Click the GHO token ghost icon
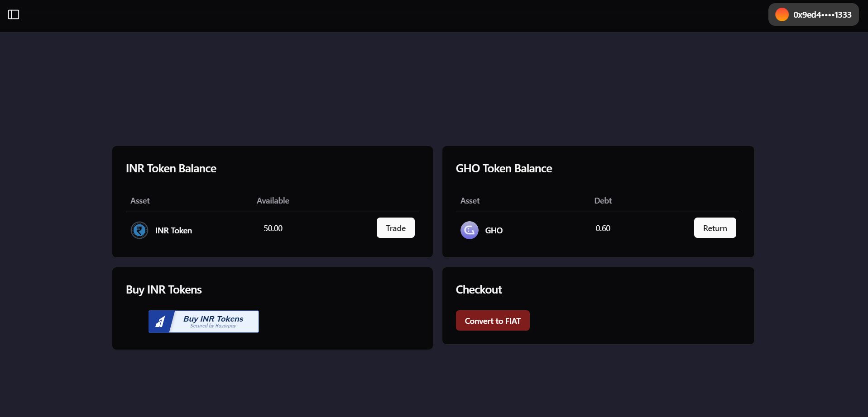 coord(470,230)
